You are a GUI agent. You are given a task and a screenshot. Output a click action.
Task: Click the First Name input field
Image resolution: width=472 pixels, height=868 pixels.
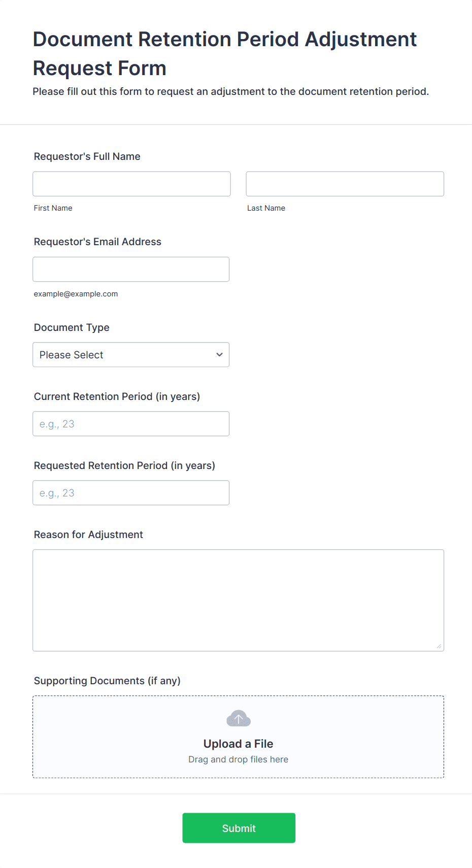pos(131,184)
